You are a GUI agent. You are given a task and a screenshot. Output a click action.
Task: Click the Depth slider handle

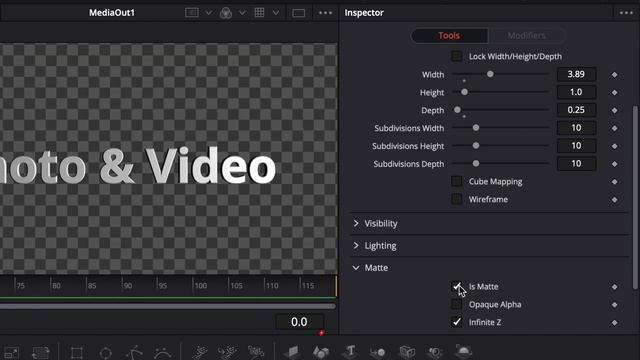point(458,109)
